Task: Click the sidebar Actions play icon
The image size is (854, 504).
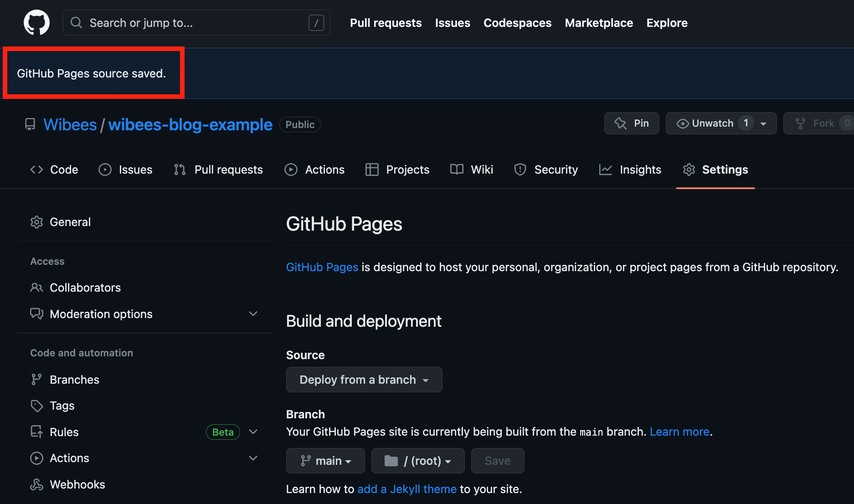Action: coord(36,458)
